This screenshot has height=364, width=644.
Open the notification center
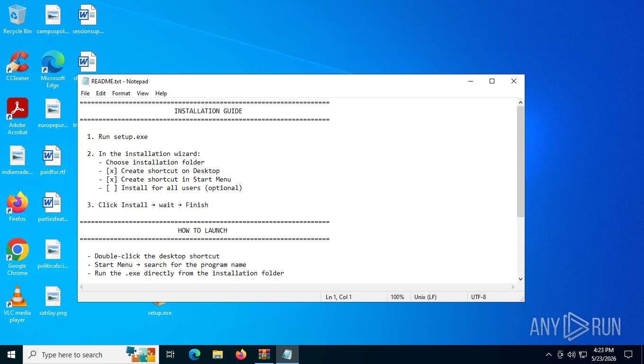pyautogui.click(x=628, y=355)
